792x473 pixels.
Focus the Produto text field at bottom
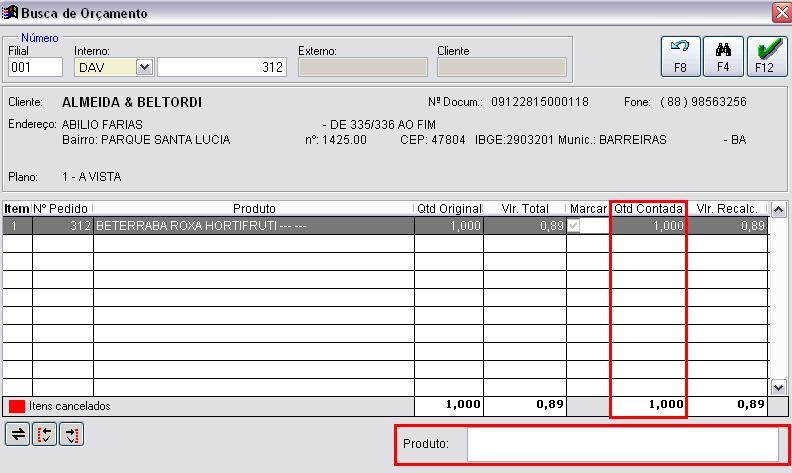(x=622, y=444)
